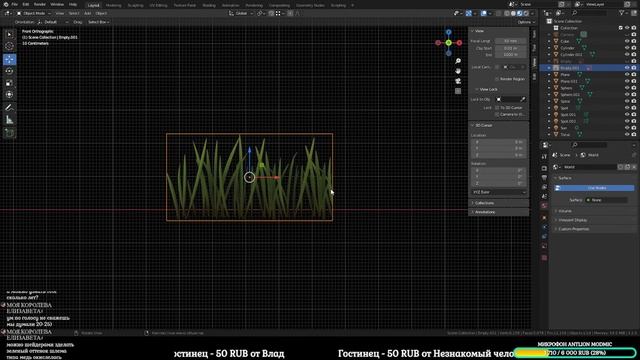
Task: Hide the Cylinder object with eye icon
Action: [627, 48]
